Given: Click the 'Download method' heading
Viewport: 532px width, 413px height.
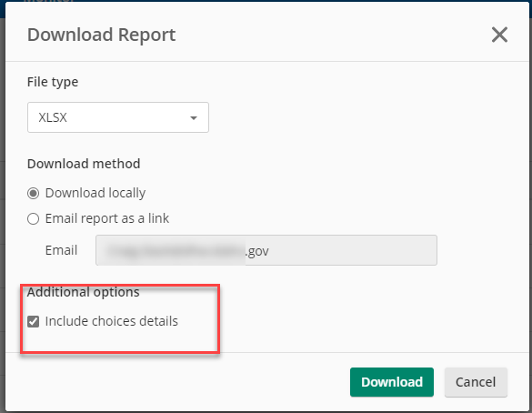Looking at the screenshot, I should pos(84,164).
